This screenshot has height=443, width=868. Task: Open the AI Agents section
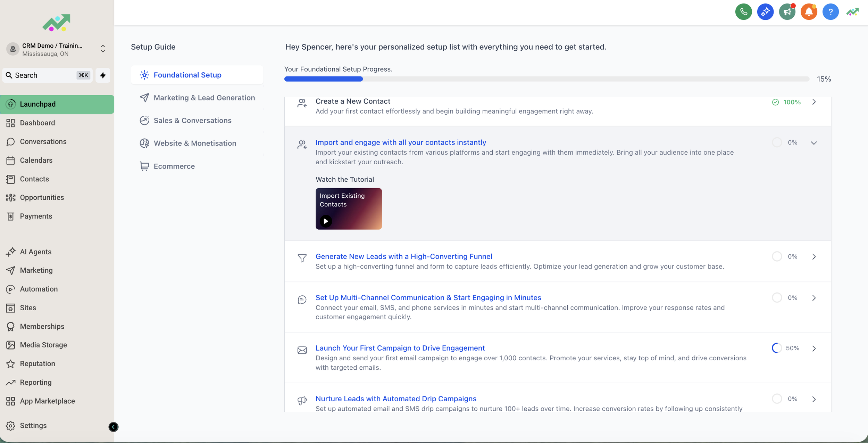pyautogui.click(x=35, y=252)
